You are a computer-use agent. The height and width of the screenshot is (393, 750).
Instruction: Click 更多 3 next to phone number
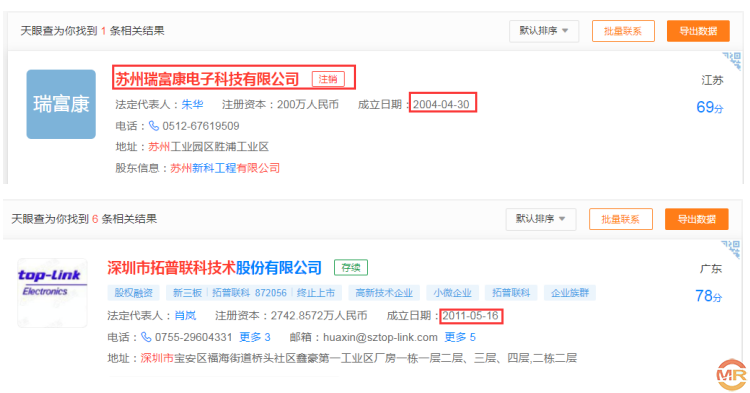pos(254,337)
